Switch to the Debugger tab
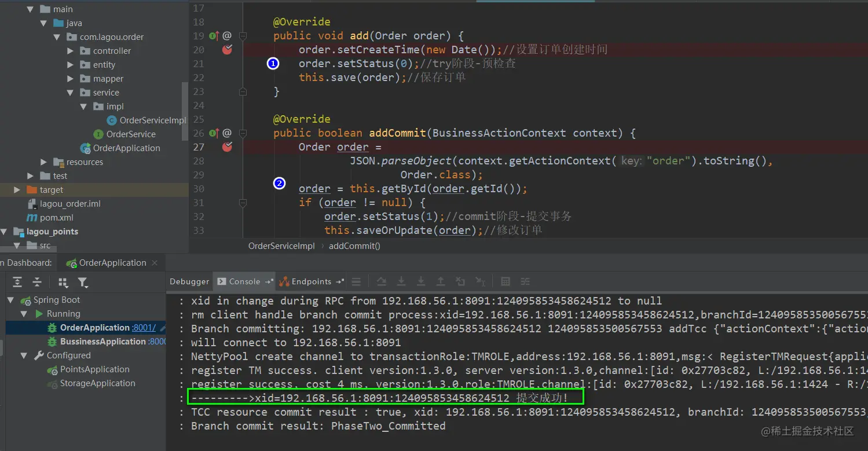Viewport: 868px width, 451px height. pyautogui.click(x=189, y=282)
